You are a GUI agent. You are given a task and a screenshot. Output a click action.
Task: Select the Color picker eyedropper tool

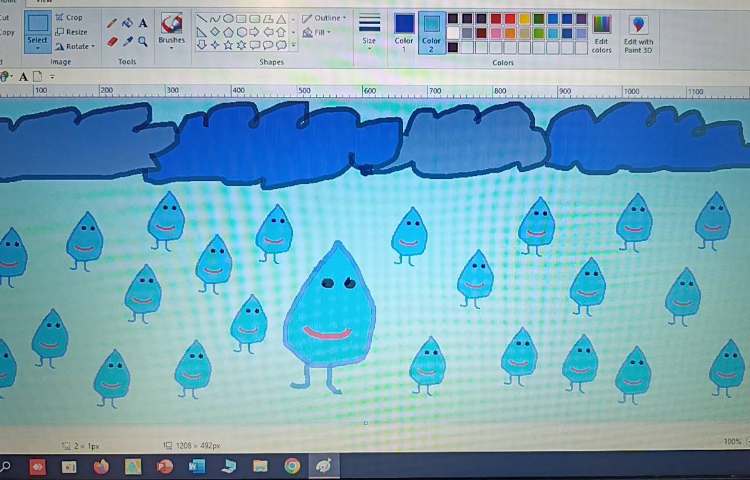128,42
